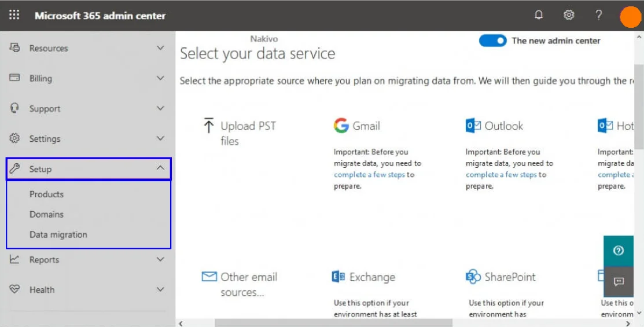The width and height of the screenshot is (644, 327).
Task: Collapse the Setup chevron
Action: (x=160, y=168)
